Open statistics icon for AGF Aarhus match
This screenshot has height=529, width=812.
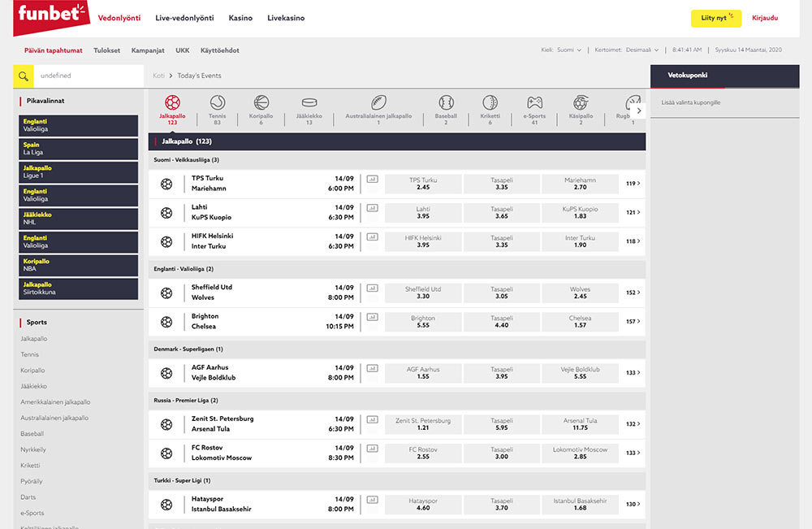(x=373, y=369)
